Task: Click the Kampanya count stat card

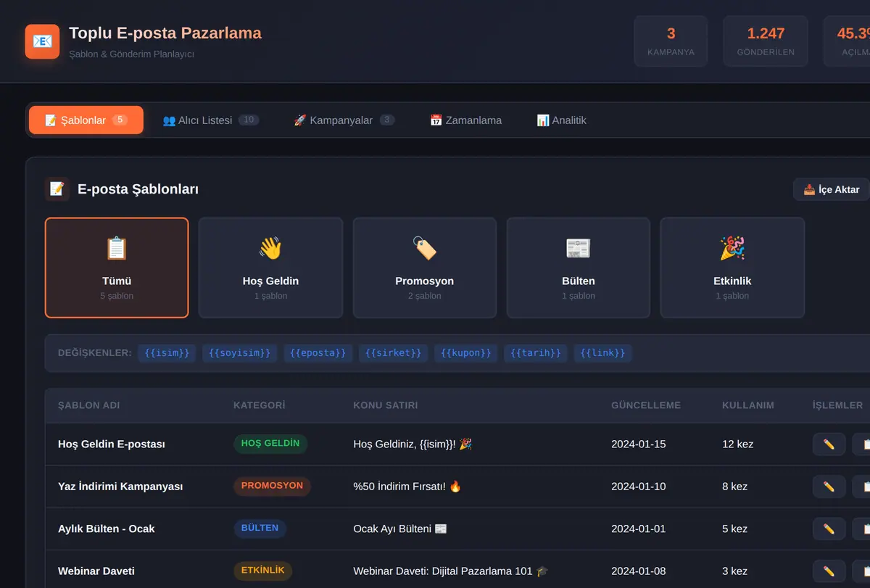Action: 671,41
